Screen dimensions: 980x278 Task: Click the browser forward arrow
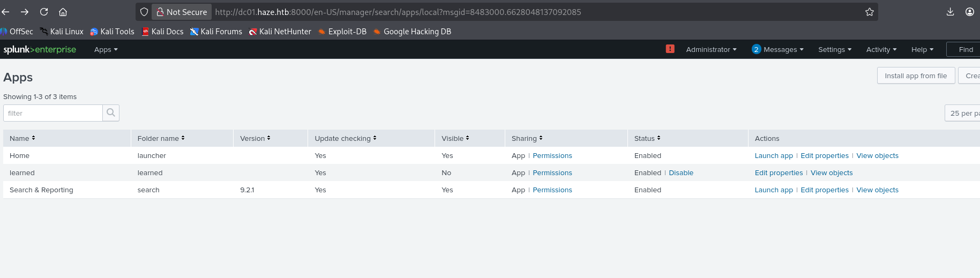[x=25, y=12]
